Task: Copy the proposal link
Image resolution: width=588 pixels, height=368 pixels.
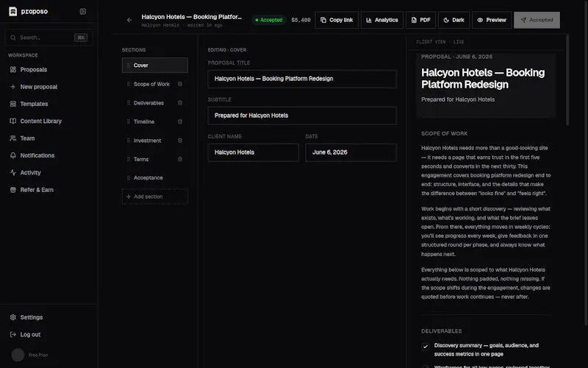Action: (x=337, y=20)
